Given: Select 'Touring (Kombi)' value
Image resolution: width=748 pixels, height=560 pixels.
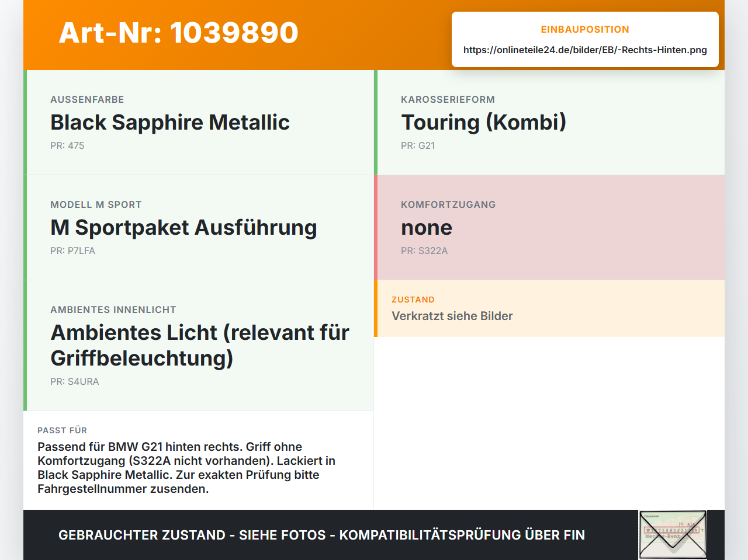Looking at the screenshot, I should (484, 122).
